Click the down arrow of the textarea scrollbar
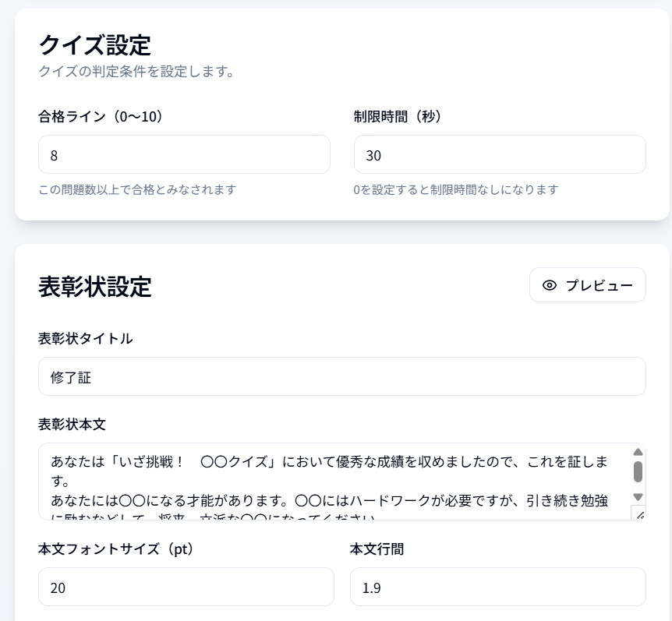Image resolution: width=672 pixels, height=621 pixels. (638, 497)
